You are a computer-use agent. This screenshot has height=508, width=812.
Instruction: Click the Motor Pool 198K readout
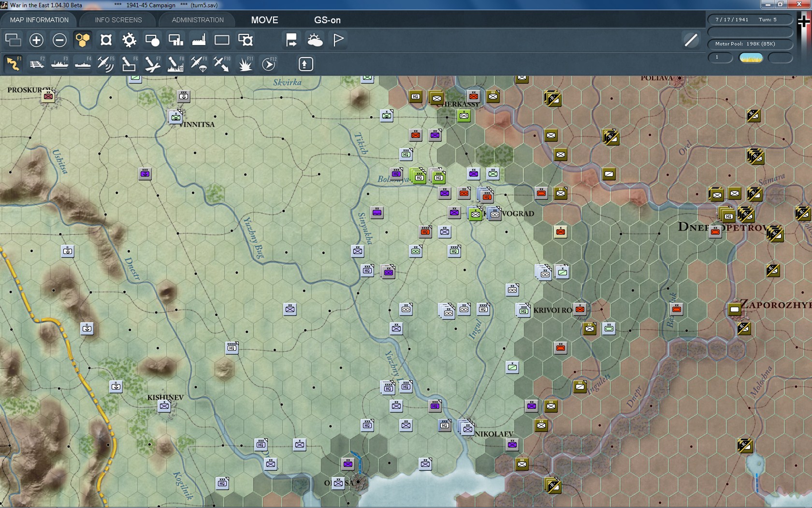coord(750,44)
